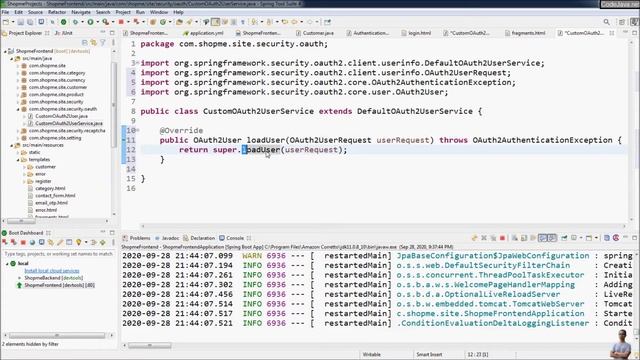Toggle Show Console on standard error change
This screenshot has height=360, width=640.
(x=552, y=238)
